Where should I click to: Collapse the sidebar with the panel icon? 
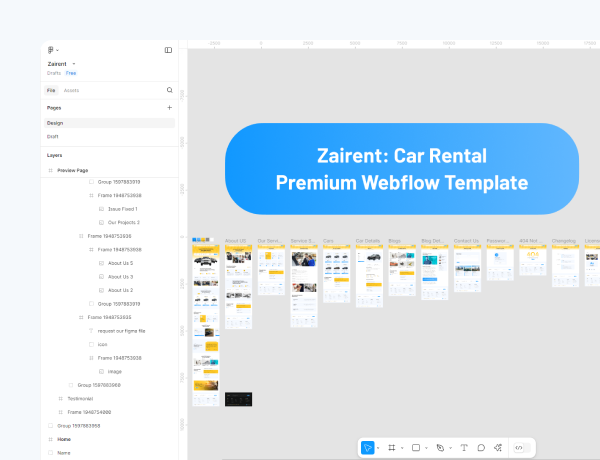coord(168,50)
